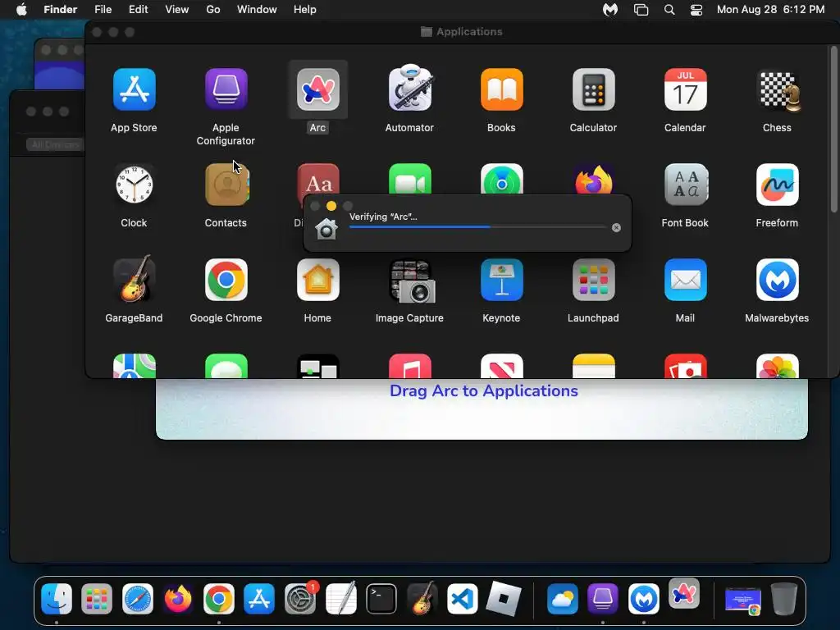Open the Window menu
This screenshot has height=630, width=840.
pos(257,10)
